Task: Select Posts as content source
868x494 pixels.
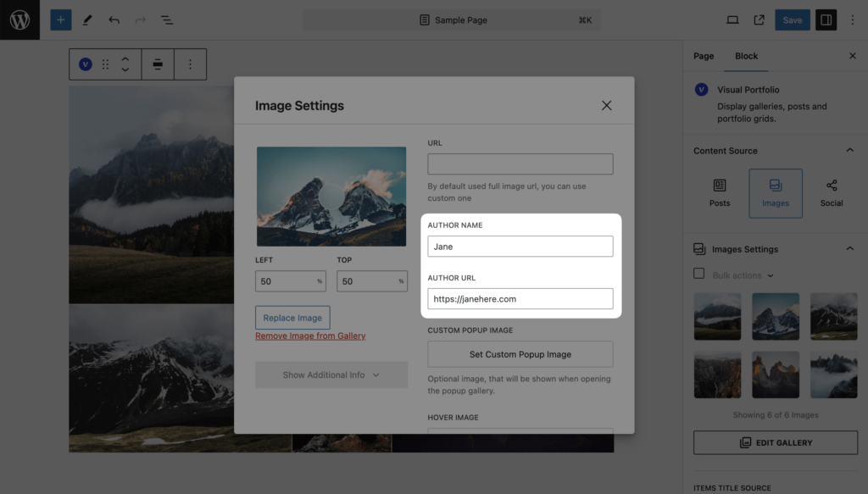Action: (720, 193)
